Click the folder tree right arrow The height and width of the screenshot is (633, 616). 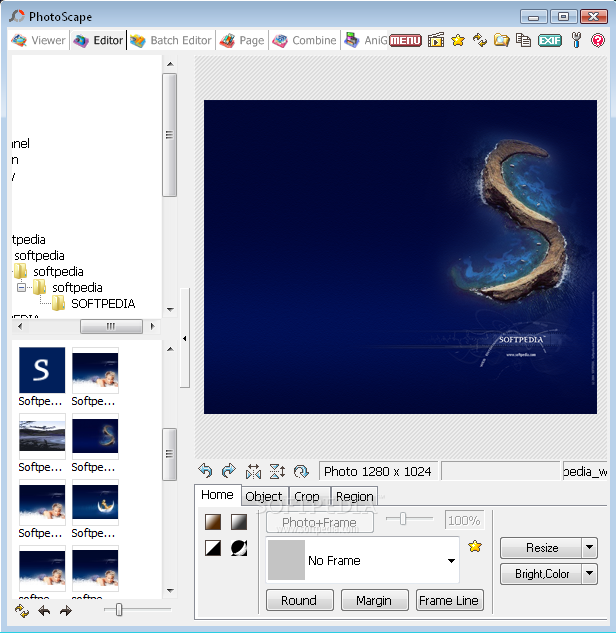point(152,326)
